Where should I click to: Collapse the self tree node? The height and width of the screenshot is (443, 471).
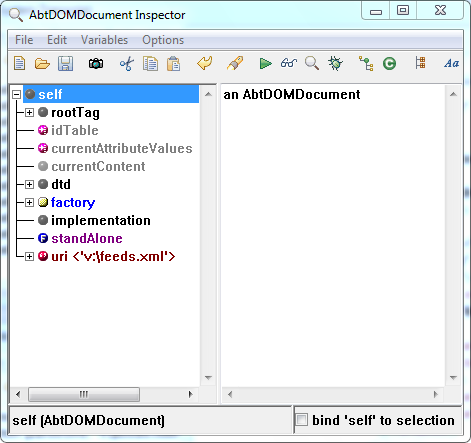click(16, 94)
